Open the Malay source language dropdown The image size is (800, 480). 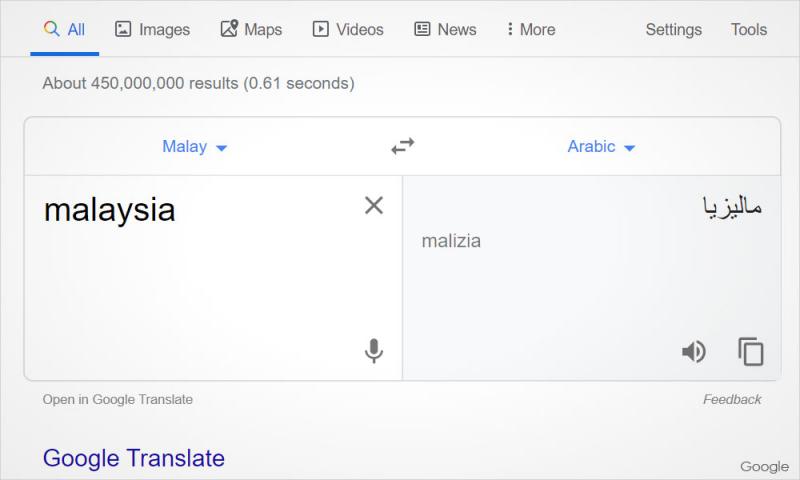pos(195,147)
